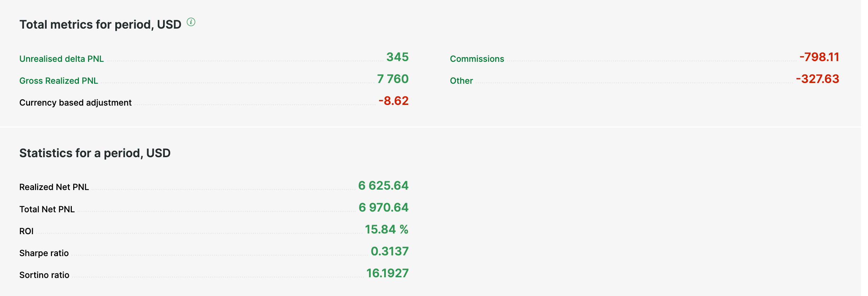Viewport: 868px width, 296px height.
Task: Click the info icon beside Total metrics heading
Action: tap(191, 22)
